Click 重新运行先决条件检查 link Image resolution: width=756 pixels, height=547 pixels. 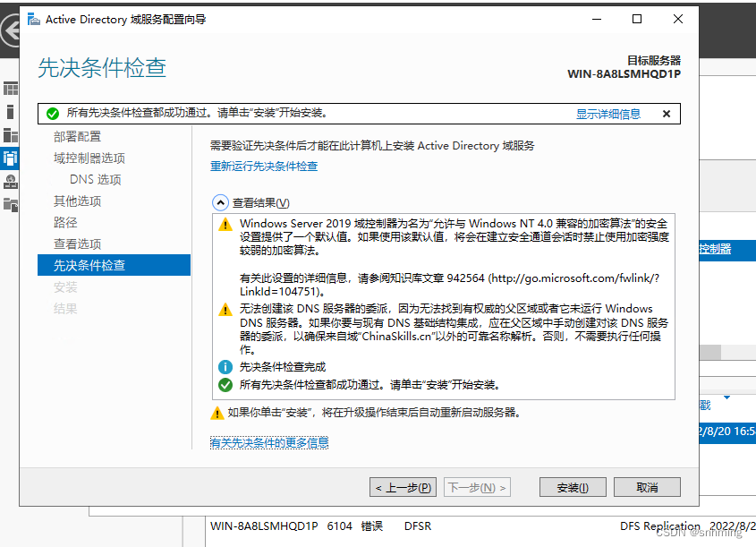pos(264,167)
